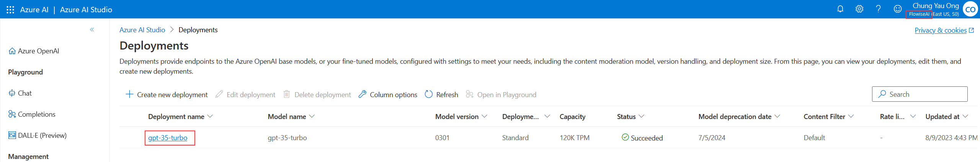Collapse the left navigation sidebar
Viewport: 980px width, 162px height.
[92, 30]
